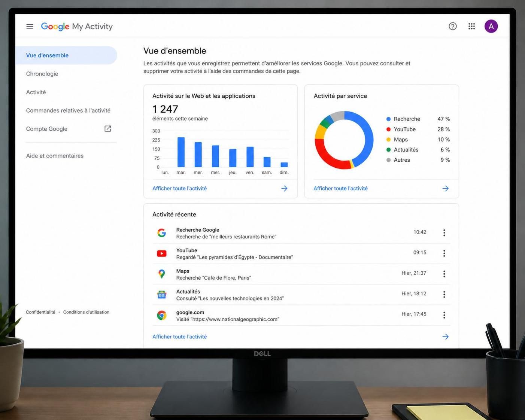The height and width of the screenshot is (420, 525).
Task: Click the Google My Activity logo
Action: coord(77,26)
